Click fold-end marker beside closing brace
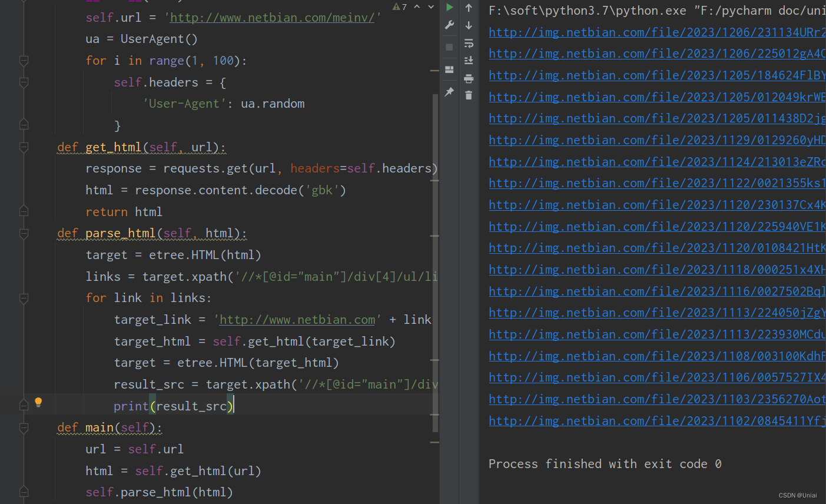Screen dimensions: 826x504 (24, 124)
